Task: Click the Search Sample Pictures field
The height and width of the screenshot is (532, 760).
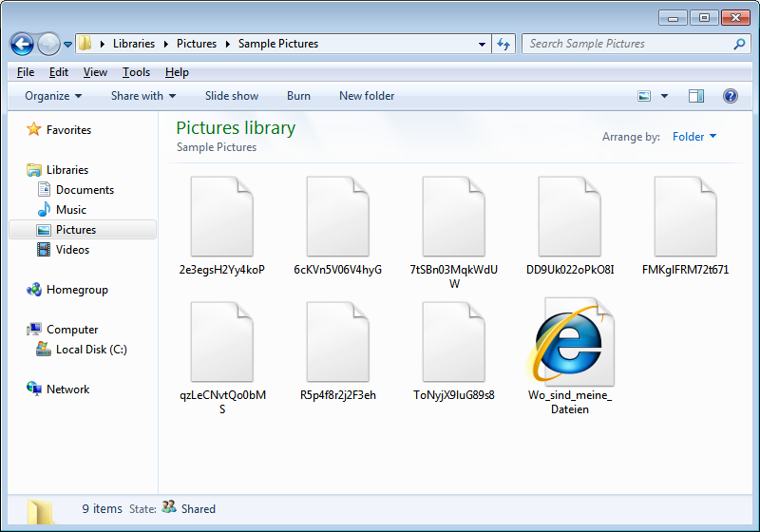Action: [627, 44]
